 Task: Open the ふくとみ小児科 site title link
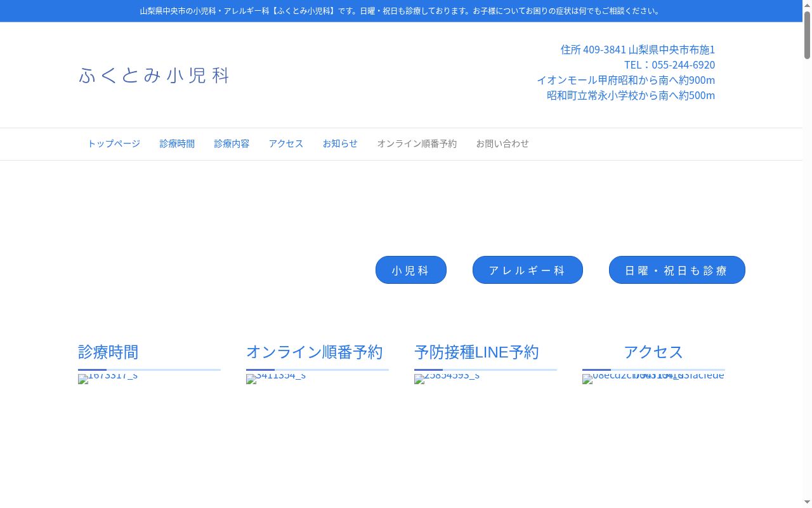click(x=154, y=75)
